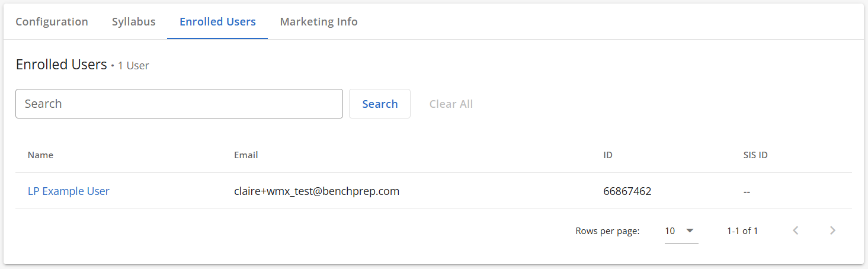The width and height of the screenshot is (868, 269).
Task: Focus the Search text field
Action: tap(179, 104)
